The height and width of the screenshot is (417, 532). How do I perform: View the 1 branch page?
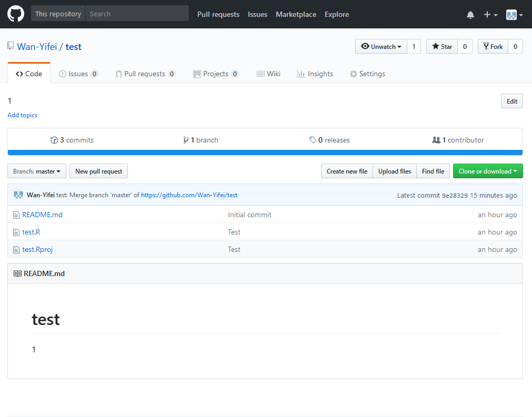pos(200,140)
